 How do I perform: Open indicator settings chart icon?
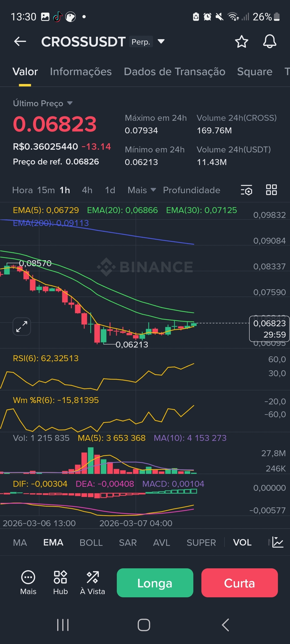tap(278, 542)
